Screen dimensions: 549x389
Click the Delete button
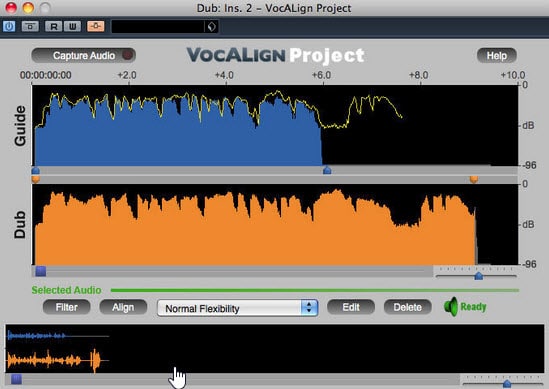[x=408, y=307]
